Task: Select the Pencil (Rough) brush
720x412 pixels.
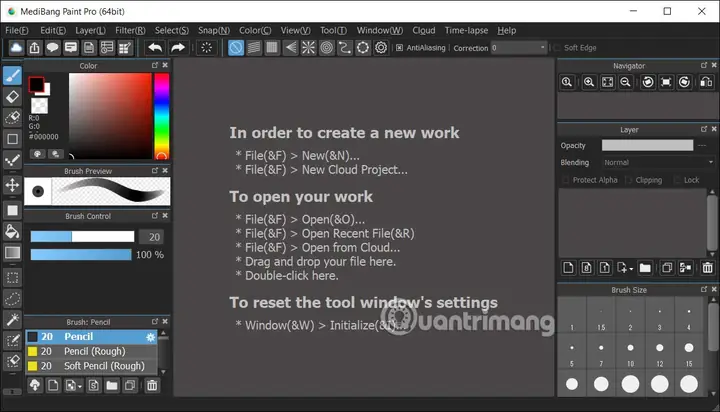Action: coord(91,351)
